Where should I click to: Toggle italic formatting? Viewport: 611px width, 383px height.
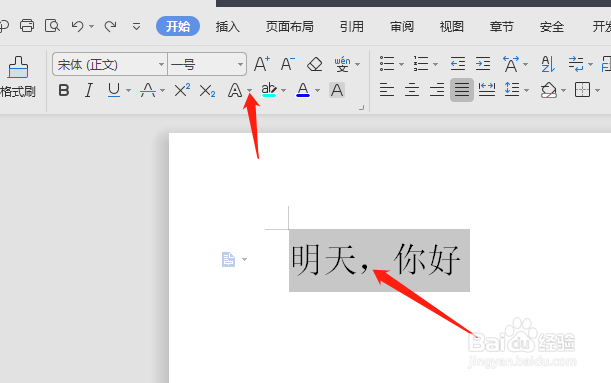point(89,90)
